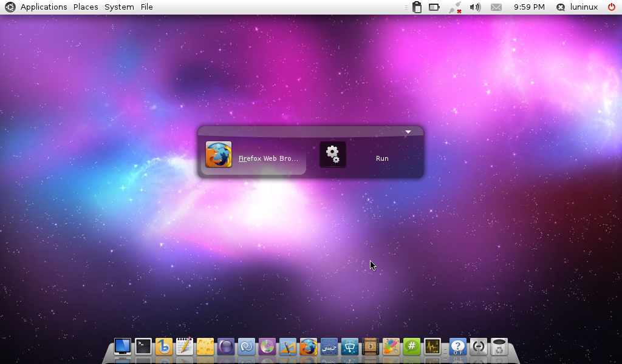The width and height of the screenshot is (622, 364).
Task: Open the trash recycle bin in dock
Action: [499, 346]
